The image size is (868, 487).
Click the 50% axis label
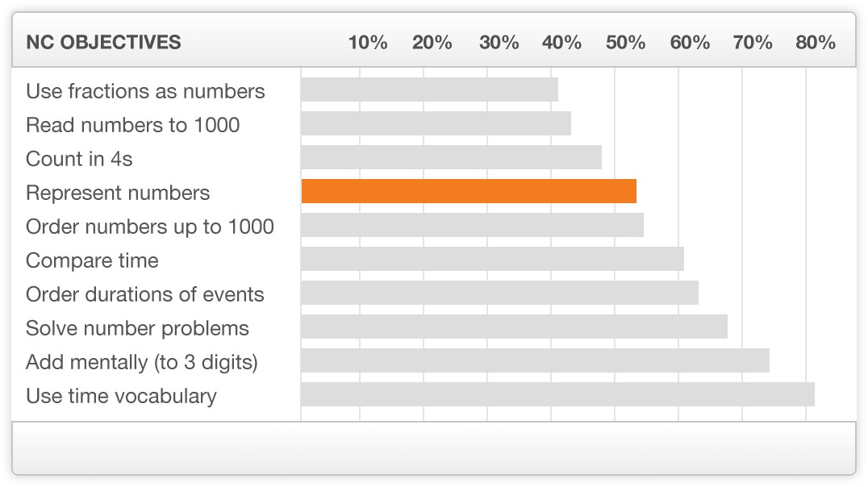tap(625, 42)
